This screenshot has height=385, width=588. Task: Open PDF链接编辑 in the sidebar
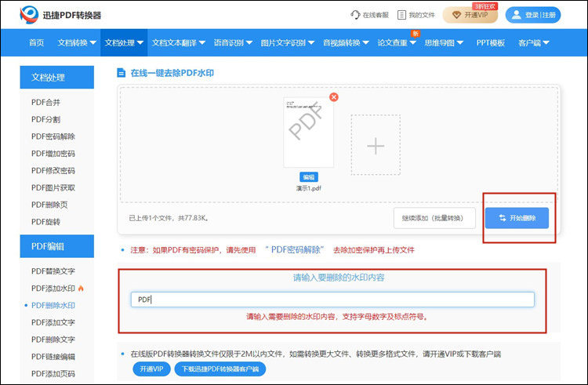tap(53, 357)
